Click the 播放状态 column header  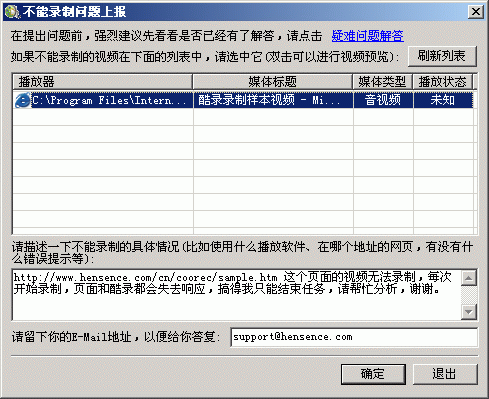click(x=443, y=82)
